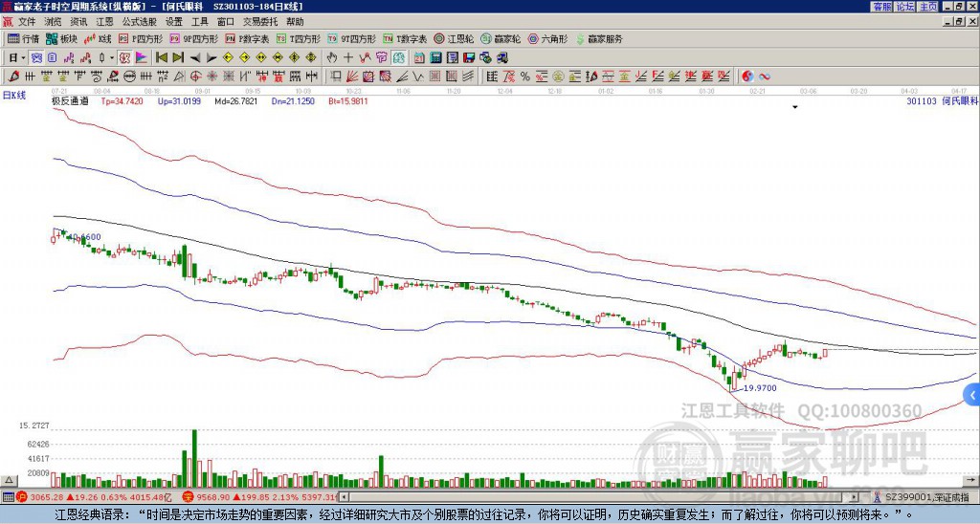Open the 9P四方形 tool
Image resolution: width=980 pixels, height=524 pixels.
(193, 38)
